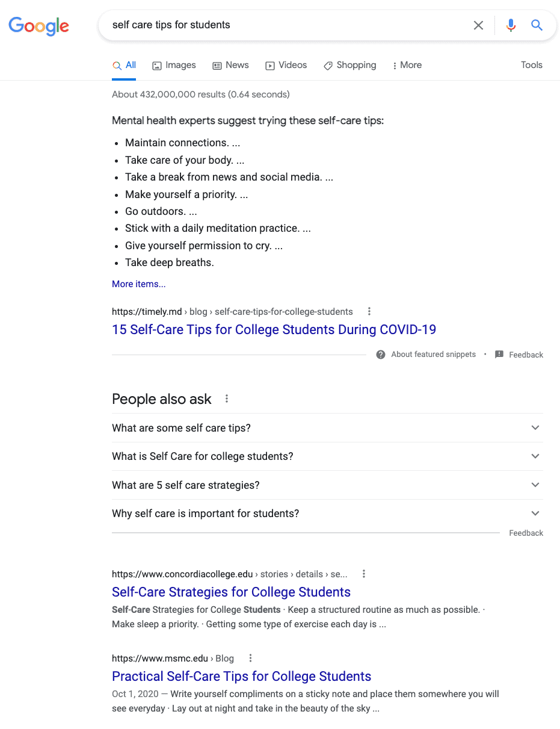Open "Practical Self-Care Tips for College Students" result
Image resolution: width=560 pixels, height=729 pixels.
(242, 676)
